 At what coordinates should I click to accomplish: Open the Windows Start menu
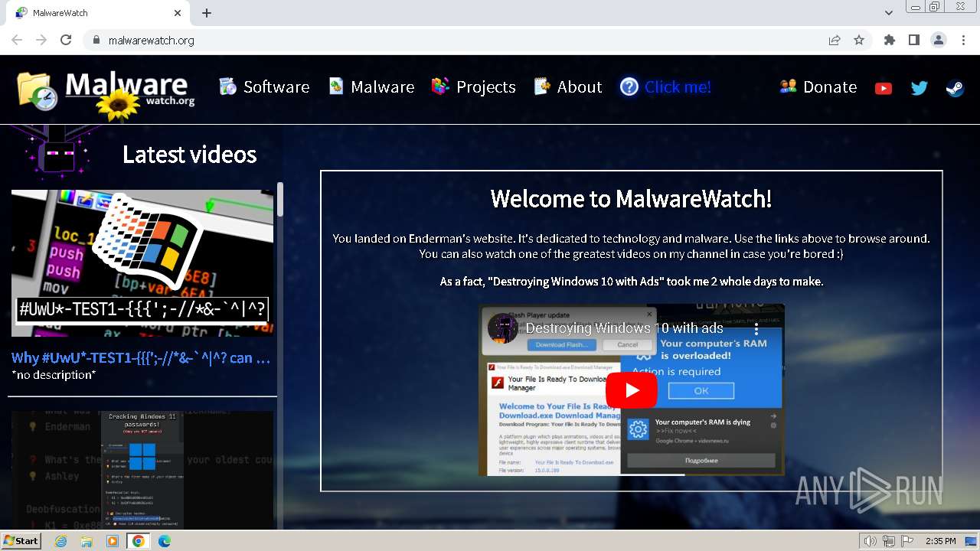coord(21,541)
